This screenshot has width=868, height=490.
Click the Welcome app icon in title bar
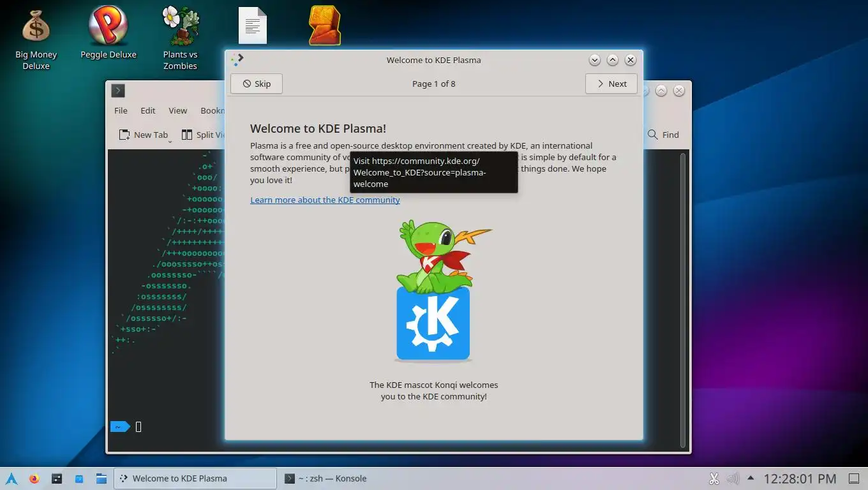point(237,59)
